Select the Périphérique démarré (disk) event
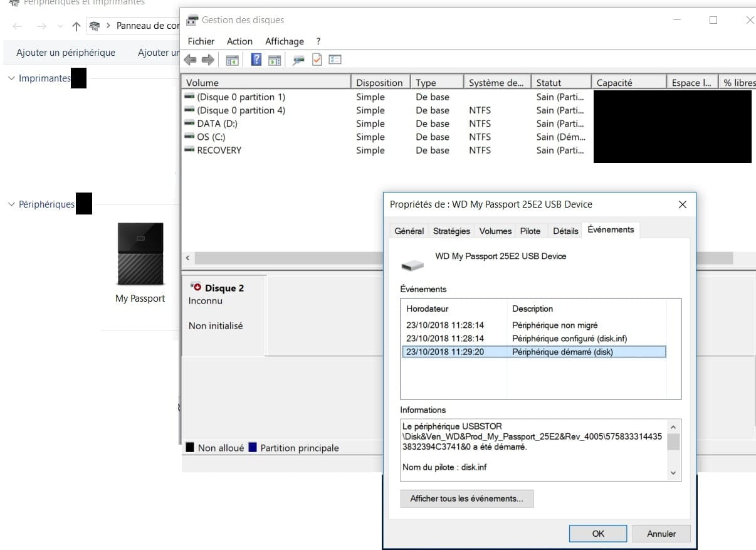Screen dimensions: 756x550 click(533, 352)
